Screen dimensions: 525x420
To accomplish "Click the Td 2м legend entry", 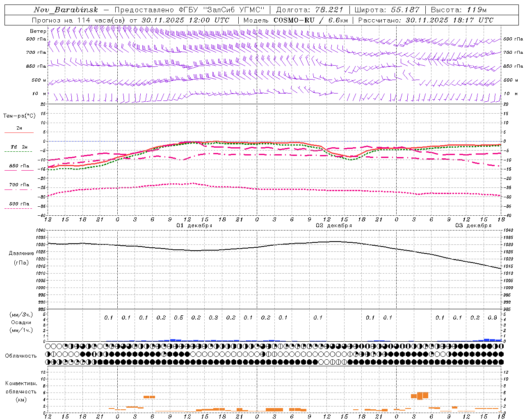I will [x=19, y=147].
